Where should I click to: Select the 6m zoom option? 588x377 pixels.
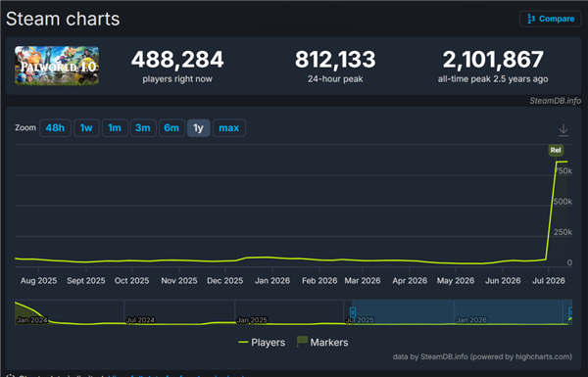[171, 128]
